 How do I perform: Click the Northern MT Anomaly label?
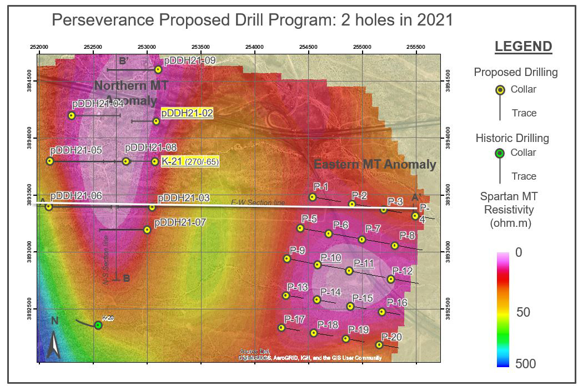click(131, 93)
